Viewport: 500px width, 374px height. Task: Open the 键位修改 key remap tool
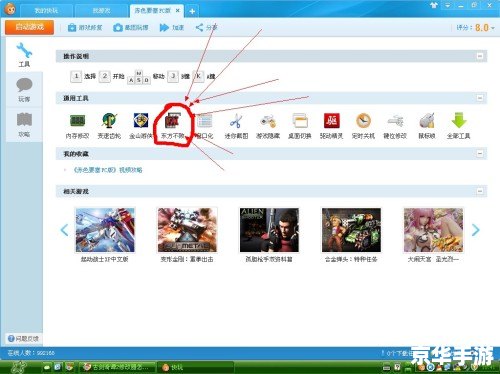pos(395,126)
